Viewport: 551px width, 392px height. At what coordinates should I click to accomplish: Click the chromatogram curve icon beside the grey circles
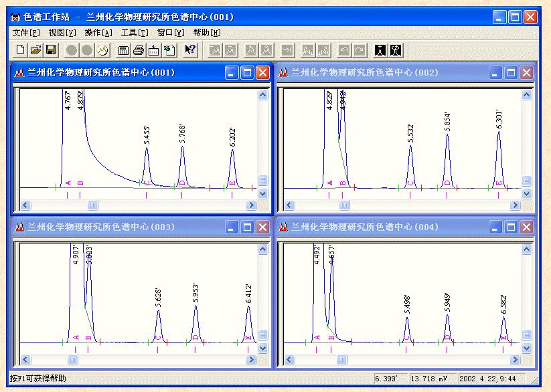[102, 50]
